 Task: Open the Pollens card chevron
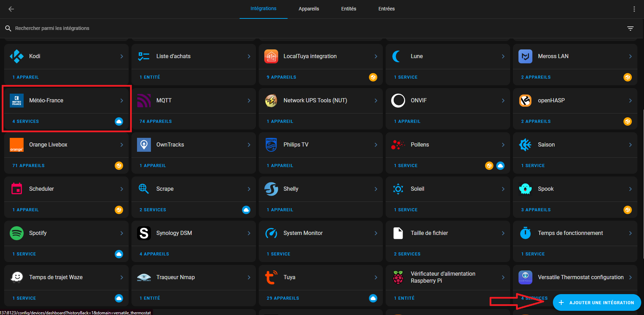tap(503, 145)
